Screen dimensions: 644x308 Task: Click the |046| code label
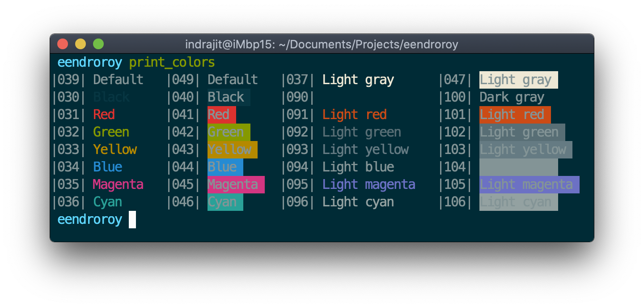[182, 202]
